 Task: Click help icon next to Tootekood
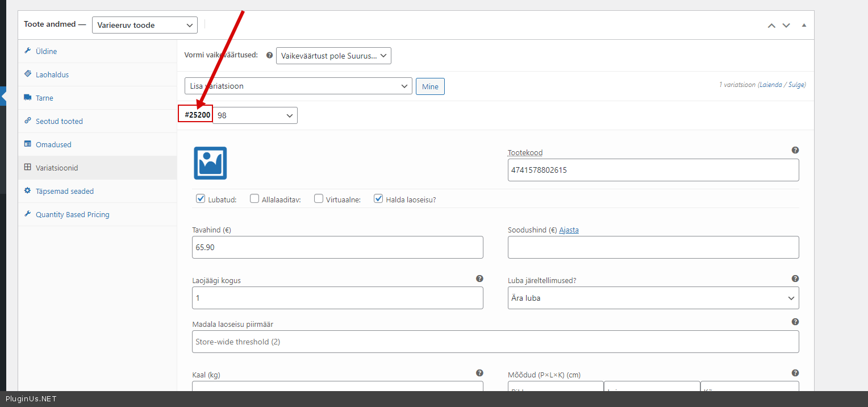795,150
